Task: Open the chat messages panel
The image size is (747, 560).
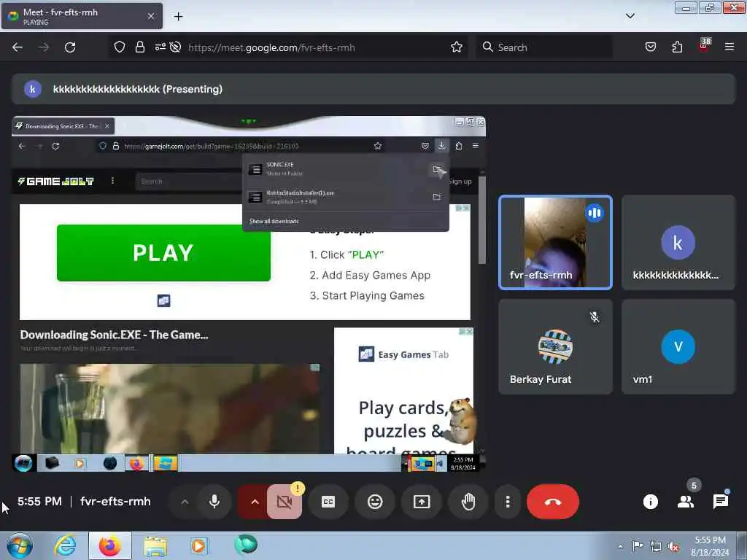Action: [720, 502]
